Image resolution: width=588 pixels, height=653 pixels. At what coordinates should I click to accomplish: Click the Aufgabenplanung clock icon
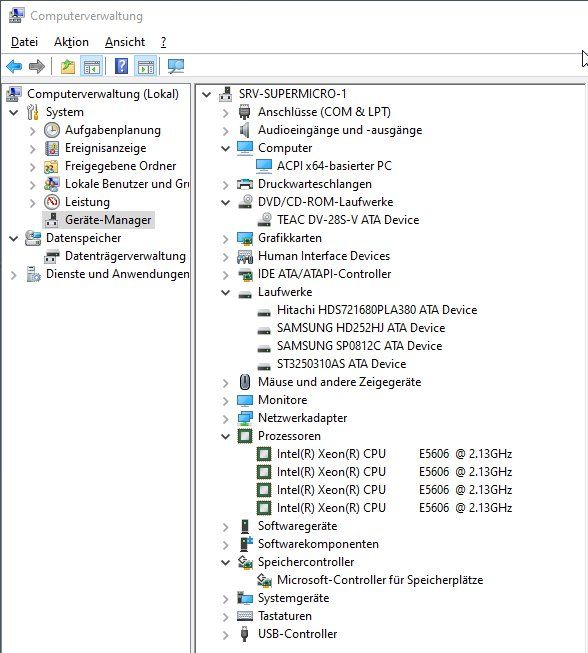(52, 130)
